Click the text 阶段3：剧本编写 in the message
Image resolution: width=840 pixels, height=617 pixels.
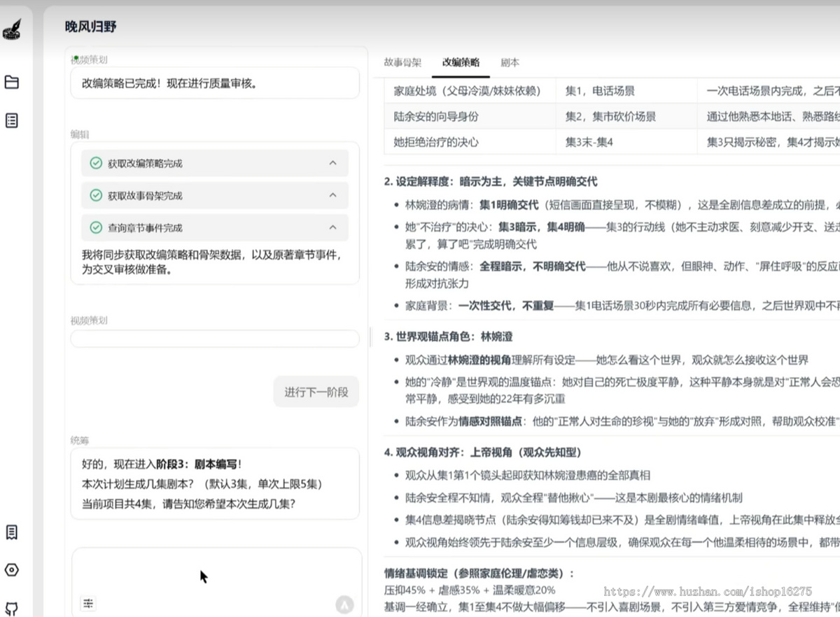tap(197, 464)
